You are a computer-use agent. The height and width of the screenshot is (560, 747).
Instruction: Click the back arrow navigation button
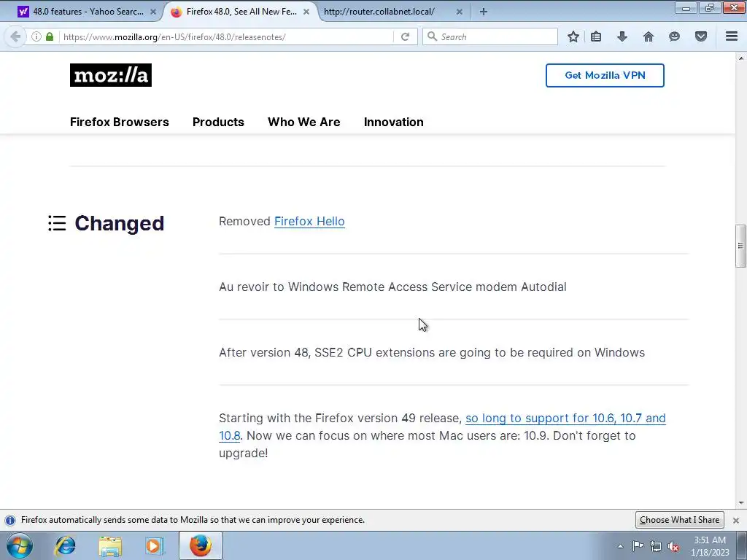(15, 36)
